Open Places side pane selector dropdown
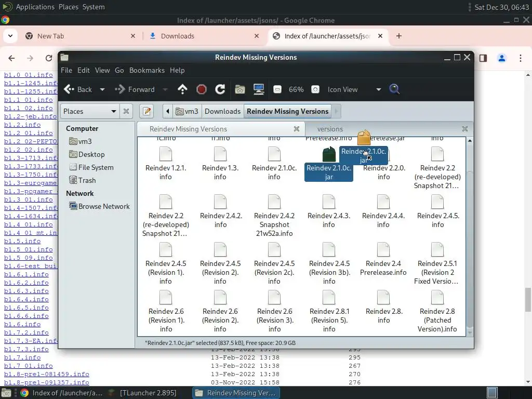 89,111
